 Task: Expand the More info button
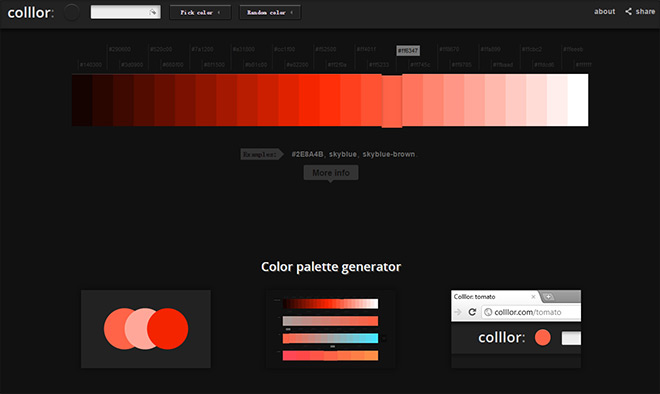[x=331, y=173]
